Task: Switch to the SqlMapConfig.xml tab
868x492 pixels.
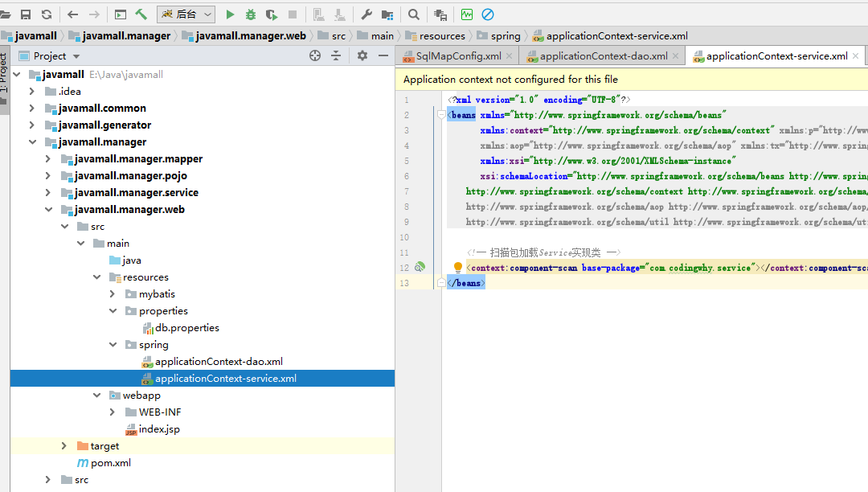Action: [458, 55]
